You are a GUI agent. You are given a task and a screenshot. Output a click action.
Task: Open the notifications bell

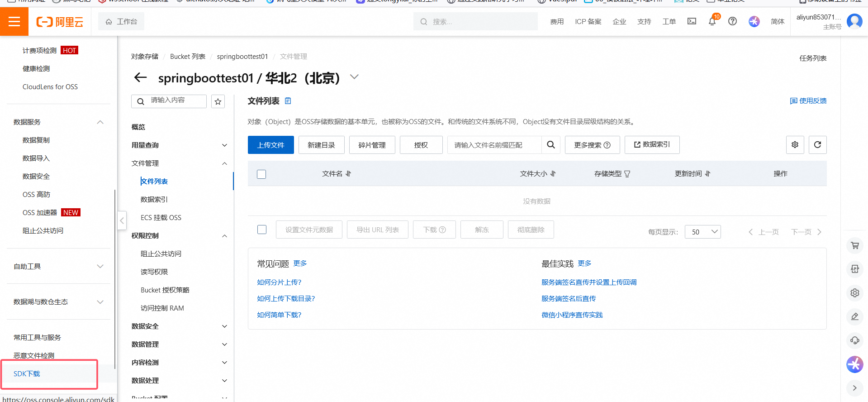(712, 21)
